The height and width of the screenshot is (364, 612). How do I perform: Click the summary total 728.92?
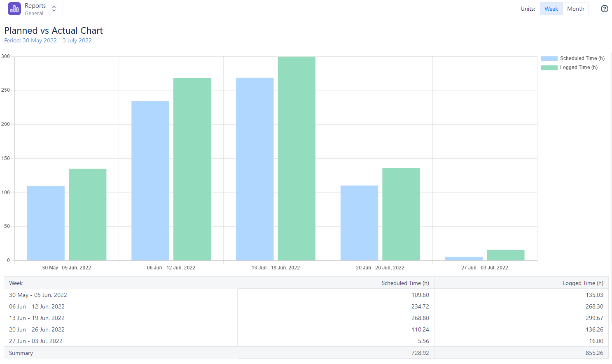420,353
